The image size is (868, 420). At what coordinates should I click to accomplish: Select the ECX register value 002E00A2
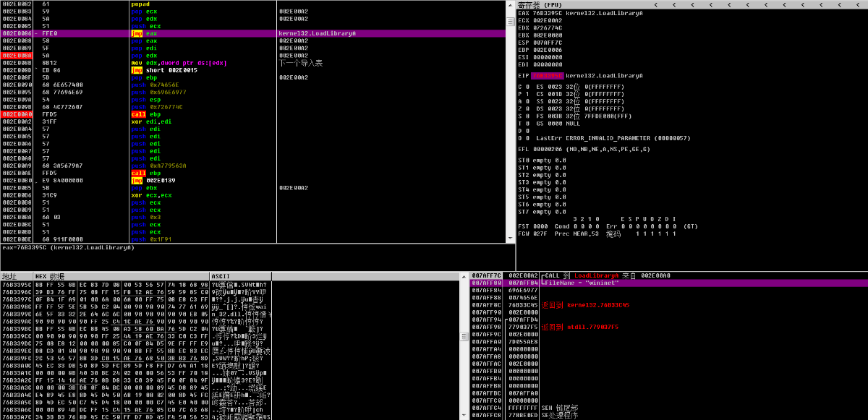pyautogui.click(x=548, y=20)
